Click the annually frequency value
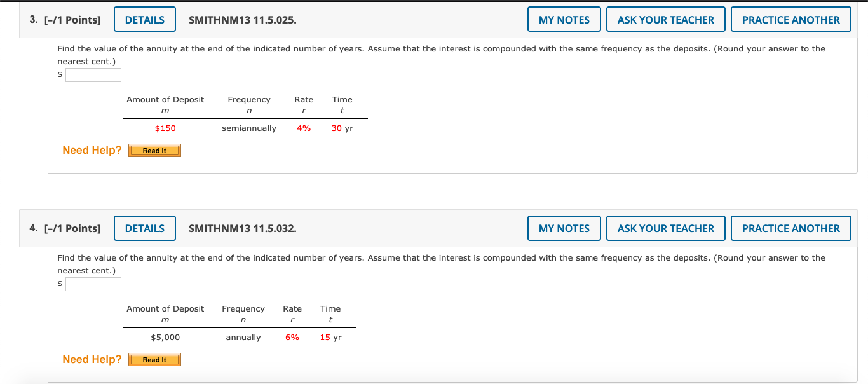 click(243, 338)
